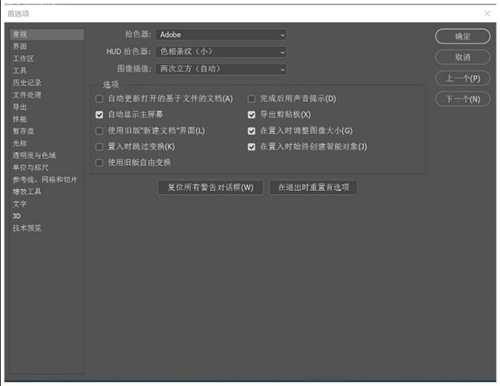
Task: Enable 自动更新打开的基于文件的文档(A) checkbox
Action: 99,99
